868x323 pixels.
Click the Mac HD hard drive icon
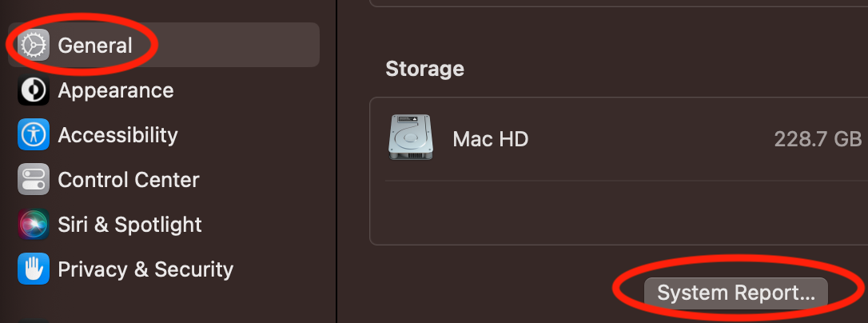click(412, 138)
